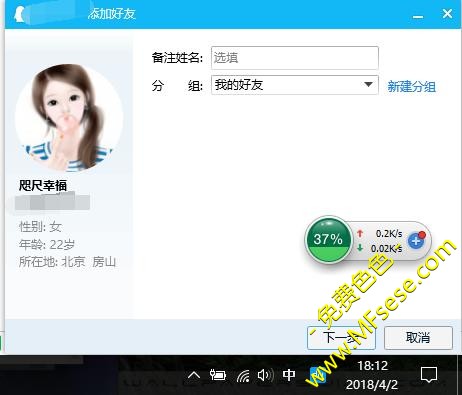462x395 pixels.
Task: Click the 取消 button
Action: 418,338
